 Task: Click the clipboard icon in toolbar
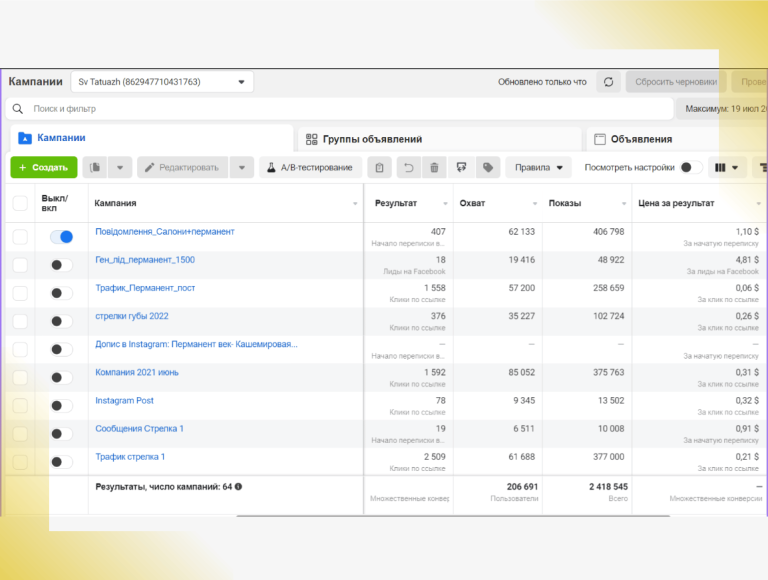(x=379, y=168)
